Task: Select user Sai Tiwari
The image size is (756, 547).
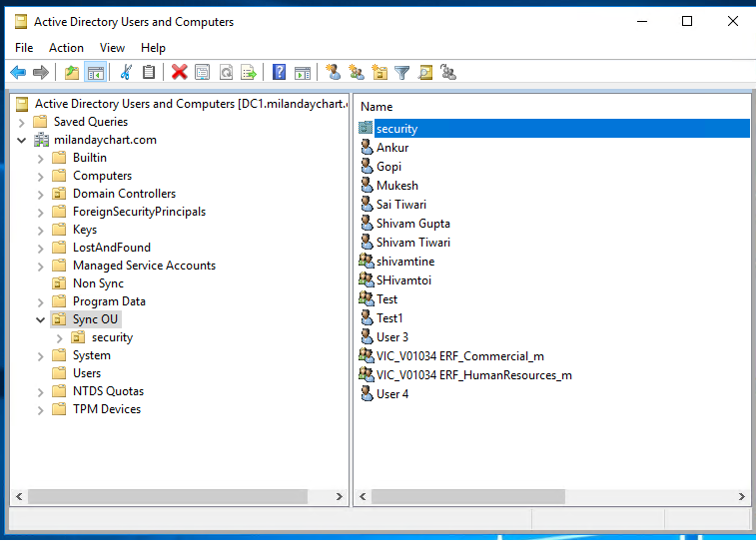Action: (401, 205)
